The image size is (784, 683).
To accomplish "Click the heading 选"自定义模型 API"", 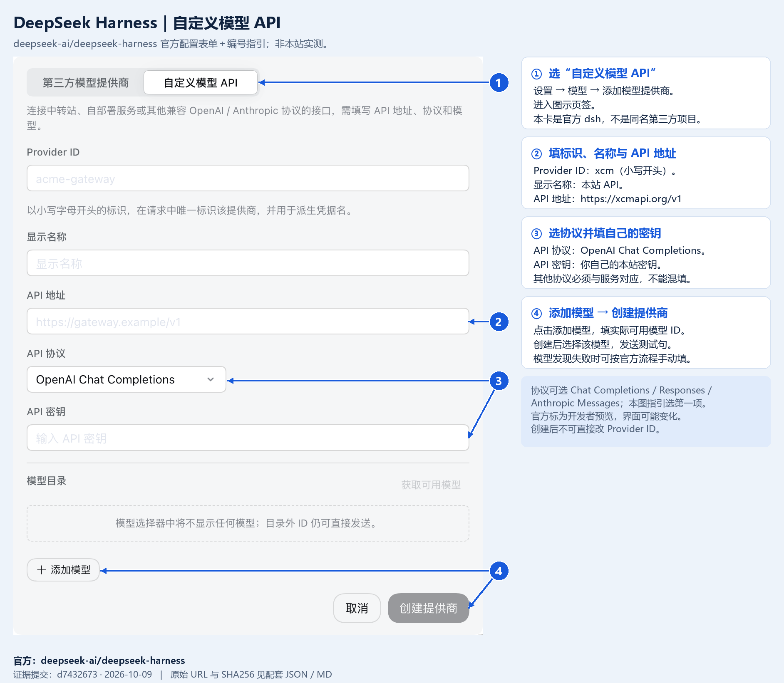I will pyautogui.click(x=602, y=74).
